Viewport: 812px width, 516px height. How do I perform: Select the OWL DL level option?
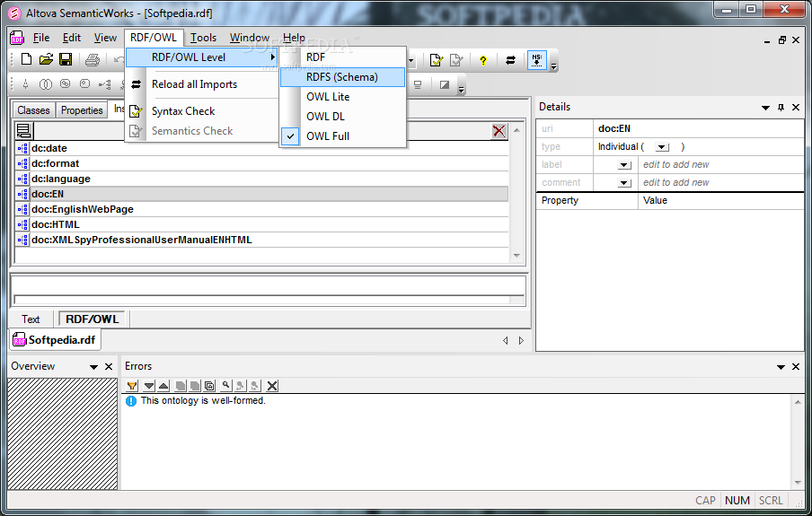click(343, 117)
